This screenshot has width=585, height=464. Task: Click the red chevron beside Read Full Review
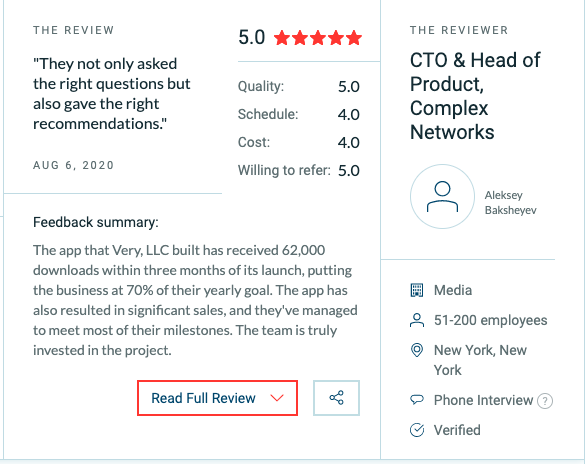[277, 398]
